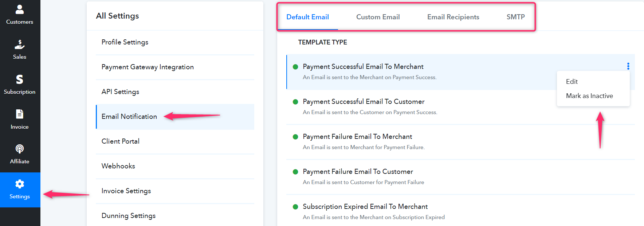Screen dimensions: 644x226
Task: Select the Default Email tab
Action: click(x=307, y=17)
